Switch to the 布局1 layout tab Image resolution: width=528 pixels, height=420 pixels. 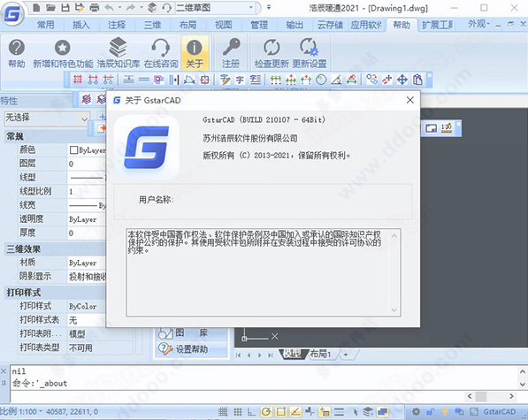pos(320,354)
